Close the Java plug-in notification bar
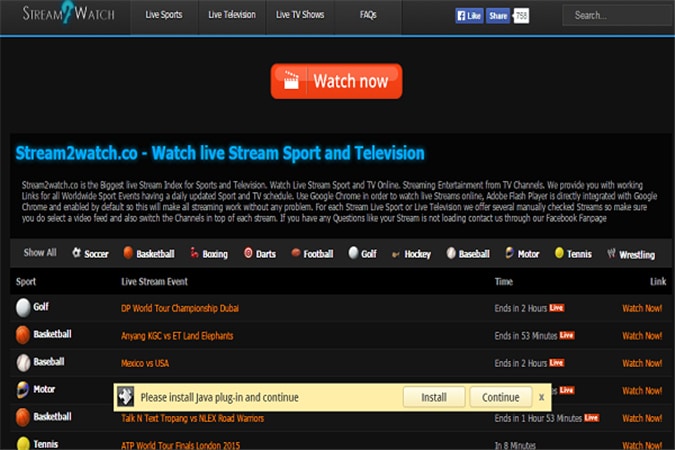Image resolution: width=675 pixels, height=450 pixels. pyautogui.click(x=542, y=397)
